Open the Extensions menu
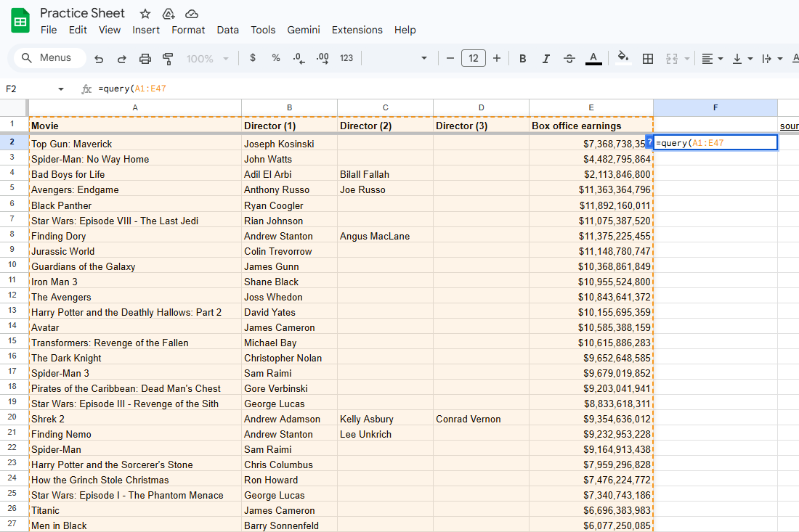Image resolution: width=799 pixels, height=532 pixels. pyautogui.click(x=357, y=30)
